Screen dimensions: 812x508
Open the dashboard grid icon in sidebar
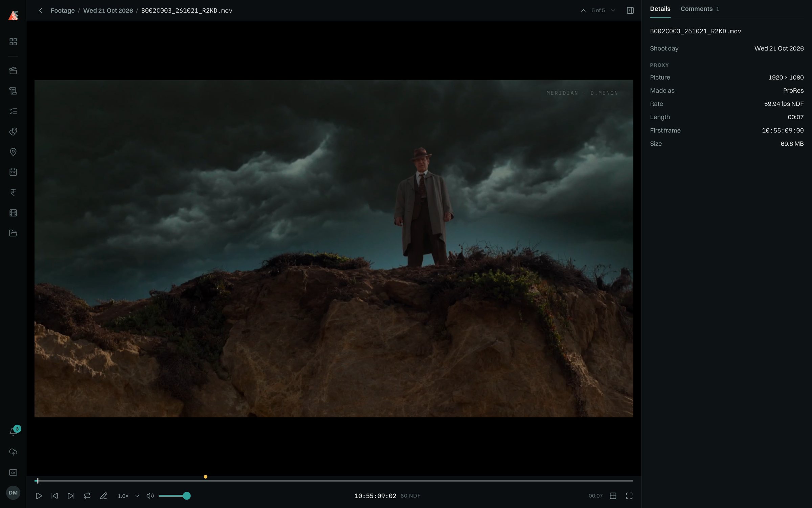point(13,42)
